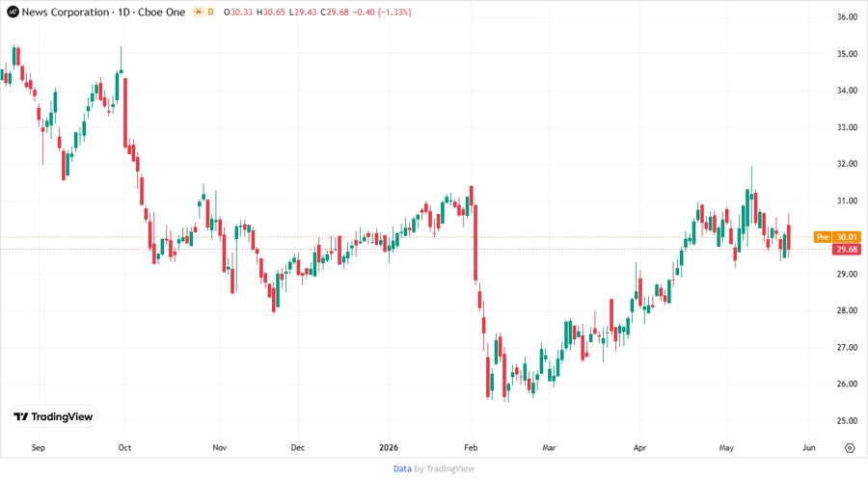Click the Feb time axis label
Screen dimensions: 868x480
tap(471, 448)
